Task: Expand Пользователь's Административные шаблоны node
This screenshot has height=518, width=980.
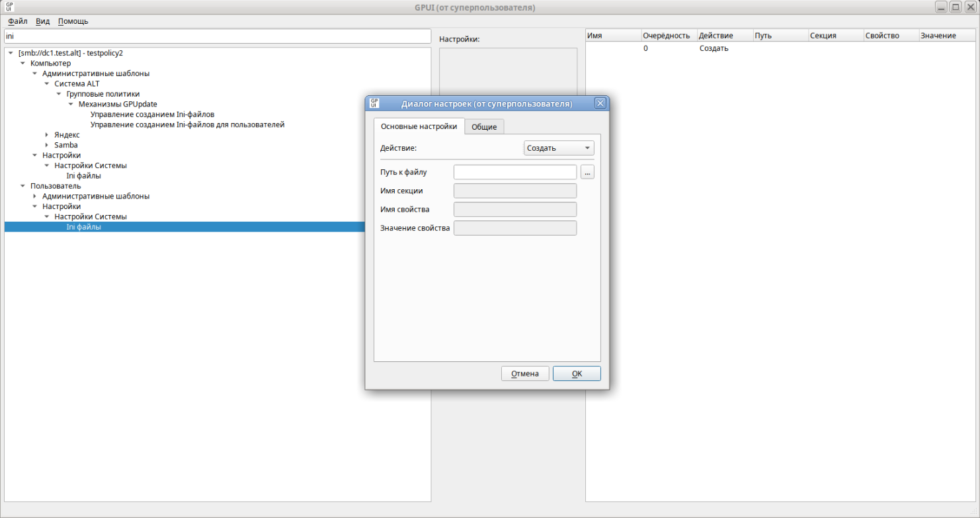Action: coord(34,196)
